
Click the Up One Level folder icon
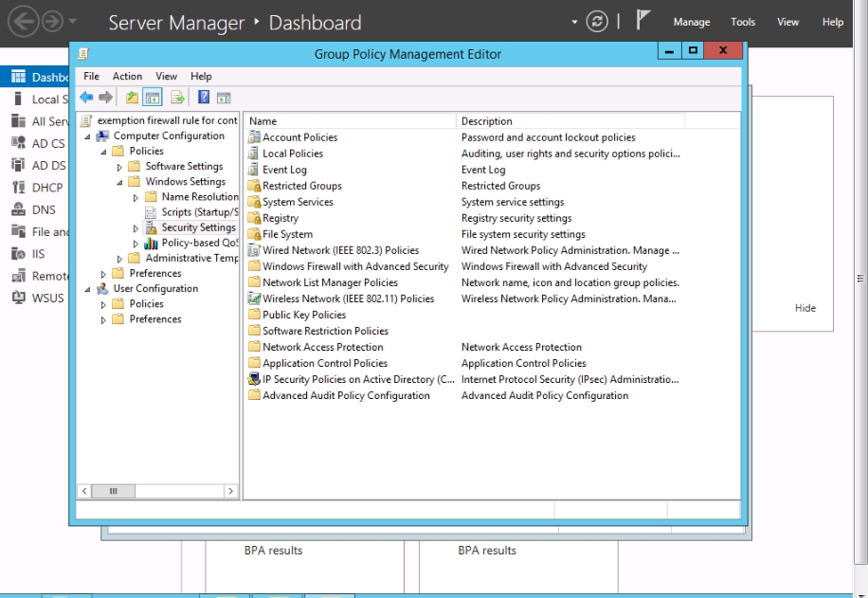(x=132, y=98)
